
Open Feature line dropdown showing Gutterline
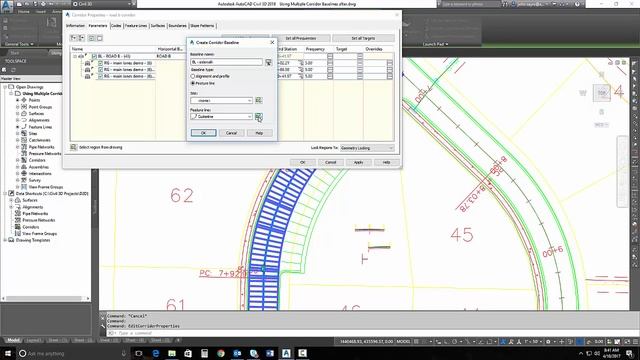pos(222,117)
